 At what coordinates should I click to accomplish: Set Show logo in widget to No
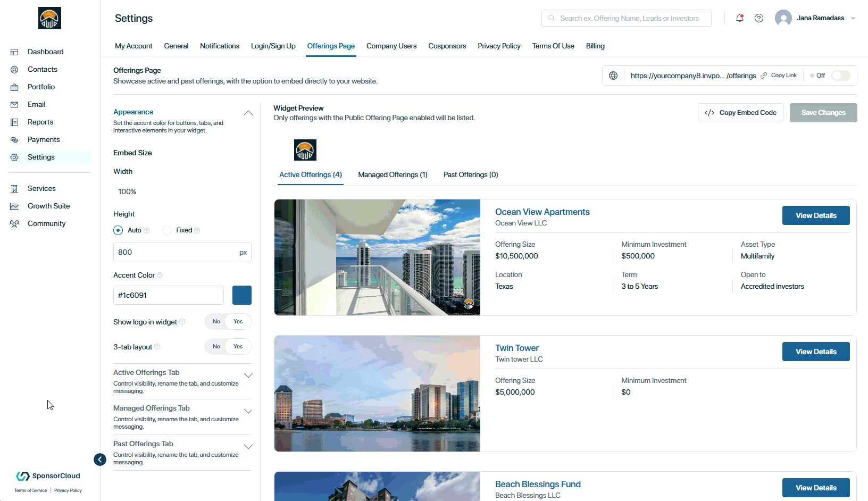216,322
